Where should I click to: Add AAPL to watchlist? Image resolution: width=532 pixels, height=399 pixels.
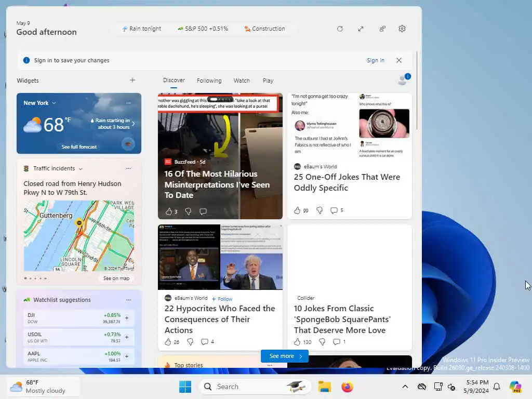pyautogui.click(x=127, y=356)
